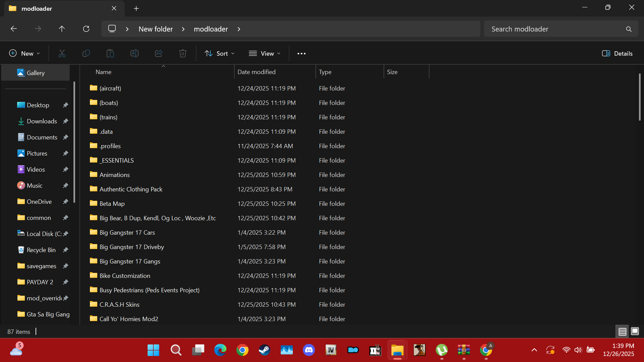Go up one folder level
Screen dimensions: 644x362
[x=62, y=29]
